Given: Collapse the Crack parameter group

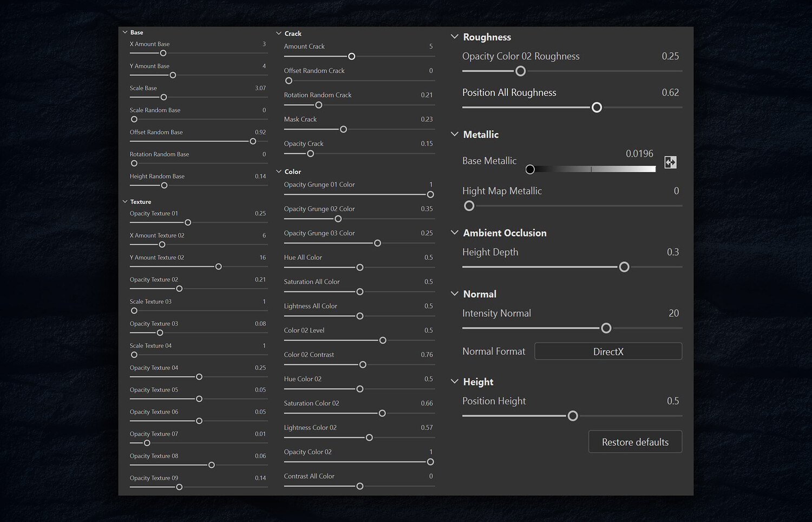Looking at the screenshot, I should pyautogui.click(x=279, y=34).
